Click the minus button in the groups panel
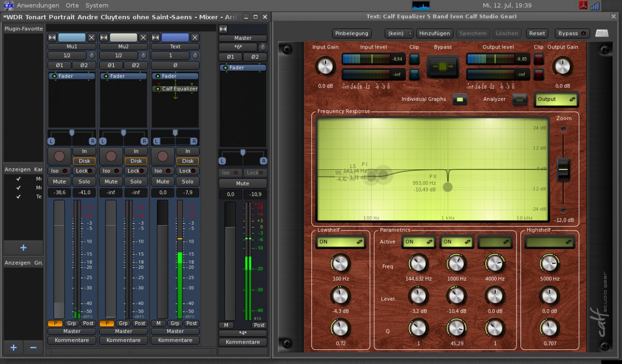Screen dimensions: 622x364 pos(33,347)
